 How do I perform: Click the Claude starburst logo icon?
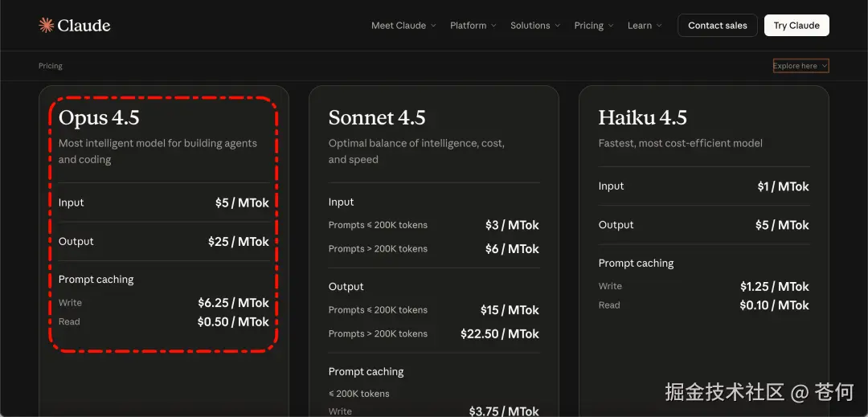46,26
